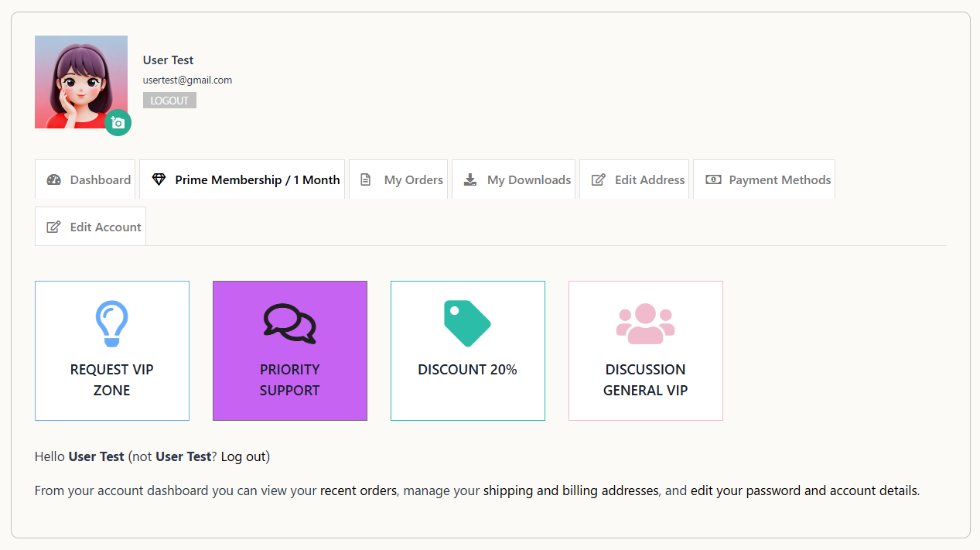Screen dimensions: 980x550
Task: Open the DISCUSSION GENERAL VIP card label
Action: point(645,380)
